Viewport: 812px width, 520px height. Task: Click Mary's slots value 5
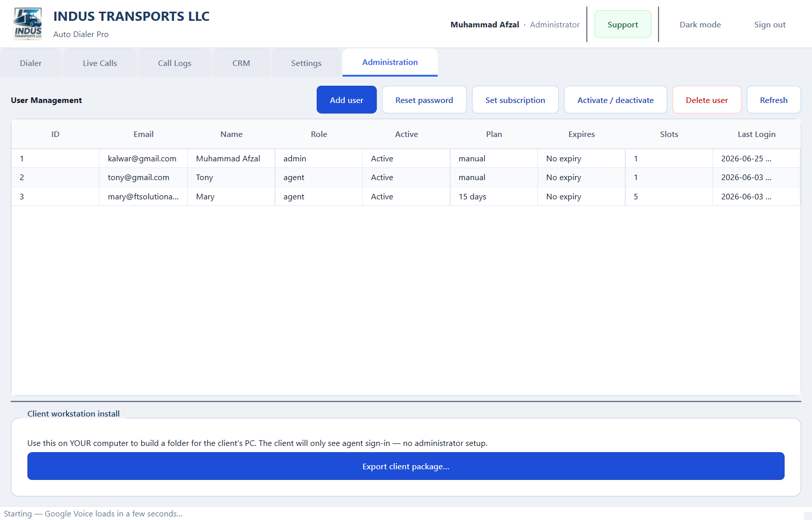pos(669,196)
